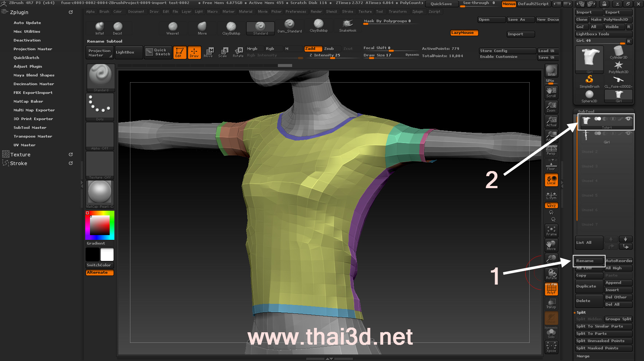Select the Draw mode icon
644x361 pixels.
pos(194,52)
